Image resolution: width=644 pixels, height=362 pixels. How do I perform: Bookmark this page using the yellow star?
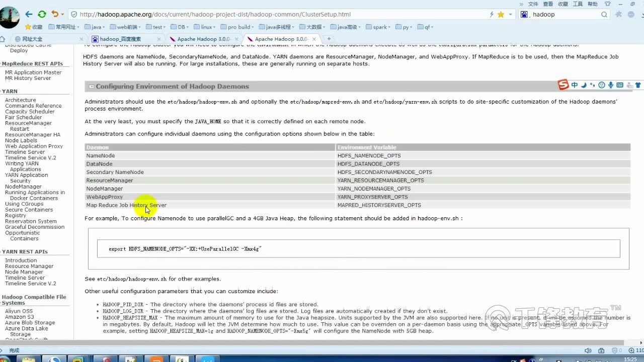501,15
